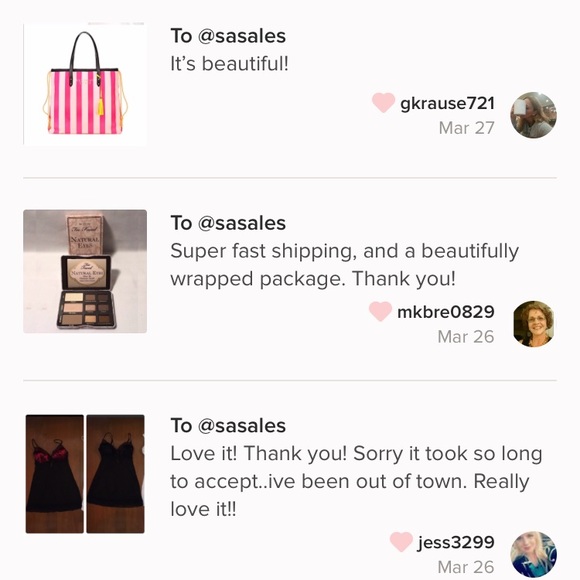The height and width of the screenshot is (580, 580).
Task: Open the pink striped tote bag listing
Action: (85, 85)
